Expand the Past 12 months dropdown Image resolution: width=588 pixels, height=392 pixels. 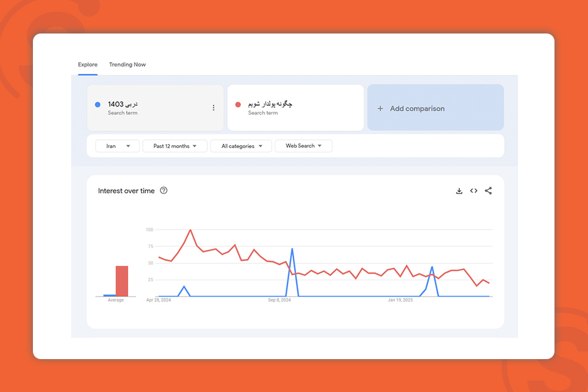(175, 146)
